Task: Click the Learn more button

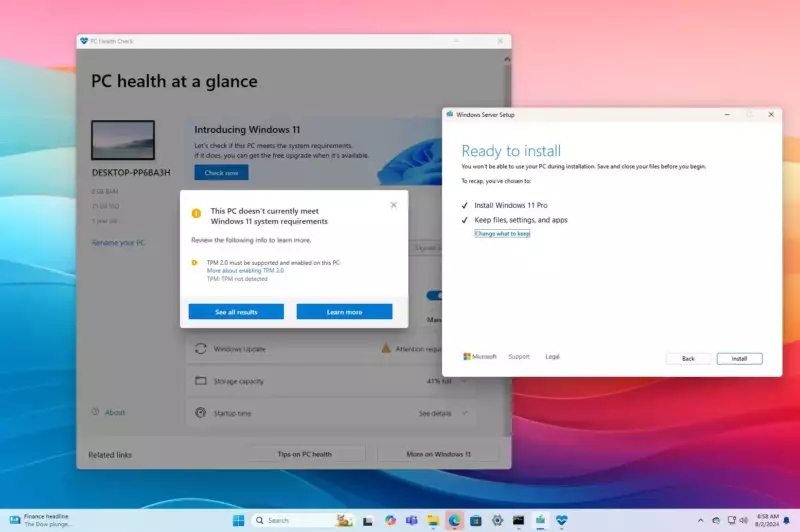Action: [344, 312]
